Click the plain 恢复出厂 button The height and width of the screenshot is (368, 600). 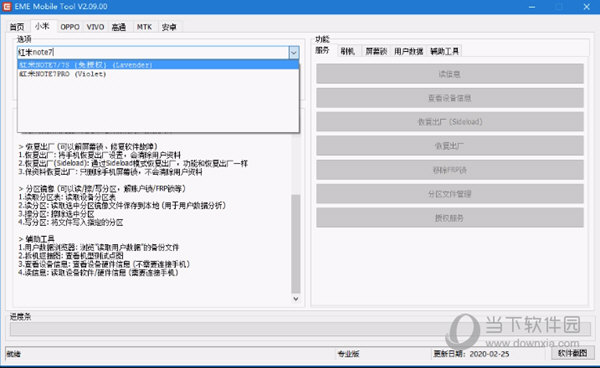[450, 146]
